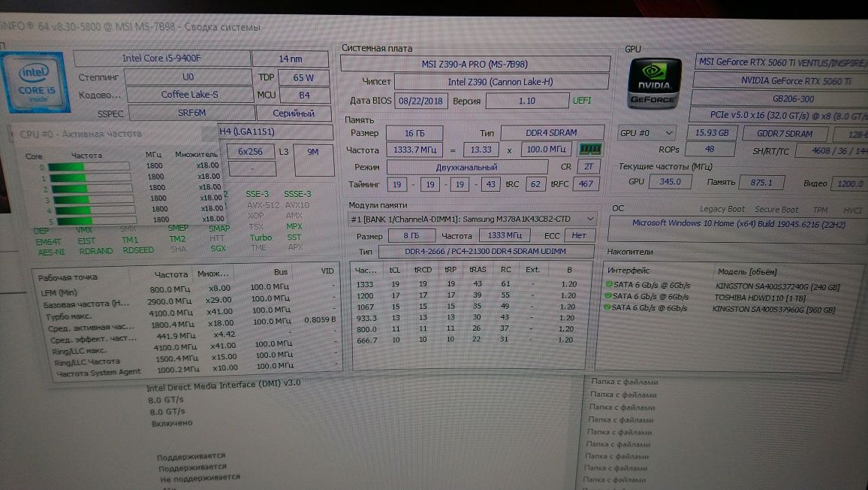Click the DDR4-2666 / PC4-21300 module type field
The height and width of the screenshot is (490, 868).
click(485, 252)
